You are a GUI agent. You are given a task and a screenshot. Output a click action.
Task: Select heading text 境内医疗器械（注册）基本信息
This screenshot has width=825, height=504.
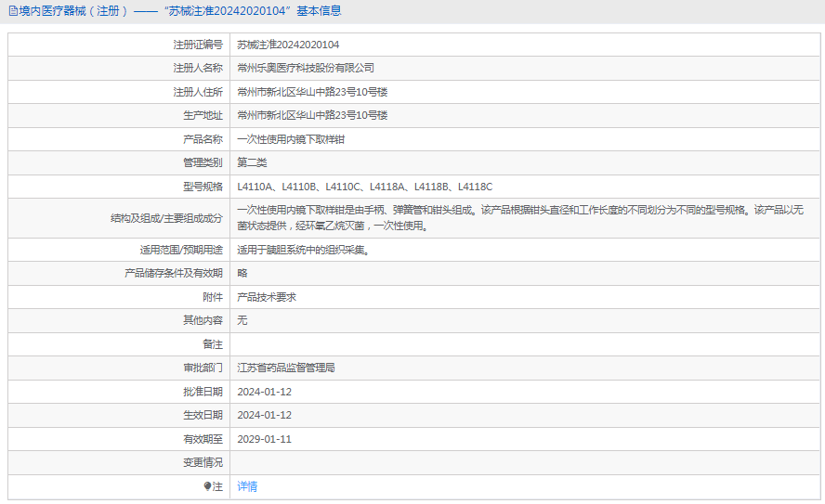[179, 11]
